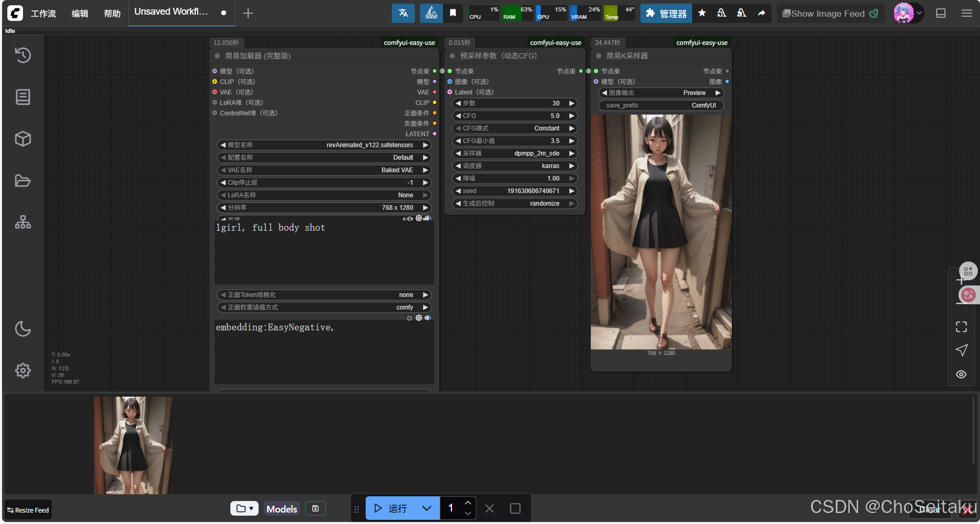Open the workflows folder sidebar icon
The width and height of the screenshot is (980, 524).
[x=22, y=181]
